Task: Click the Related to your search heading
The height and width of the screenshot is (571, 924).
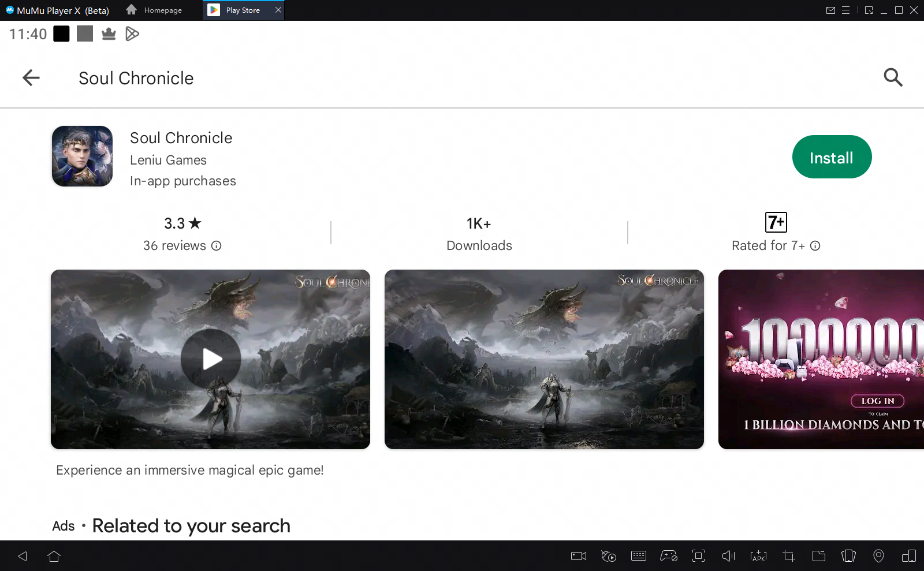Action: [x=191, y=526]
